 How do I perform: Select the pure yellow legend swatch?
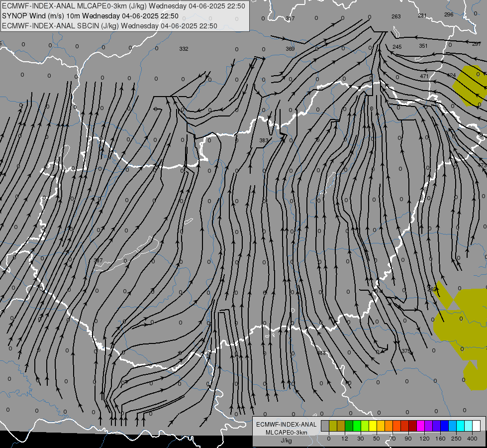pyautogui.click(x=373, y=426)
